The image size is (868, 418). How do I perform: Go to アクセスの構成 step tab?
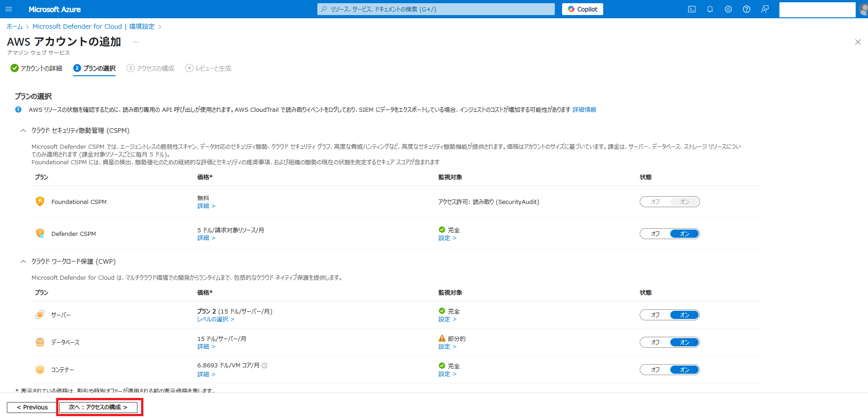(151, 68)
